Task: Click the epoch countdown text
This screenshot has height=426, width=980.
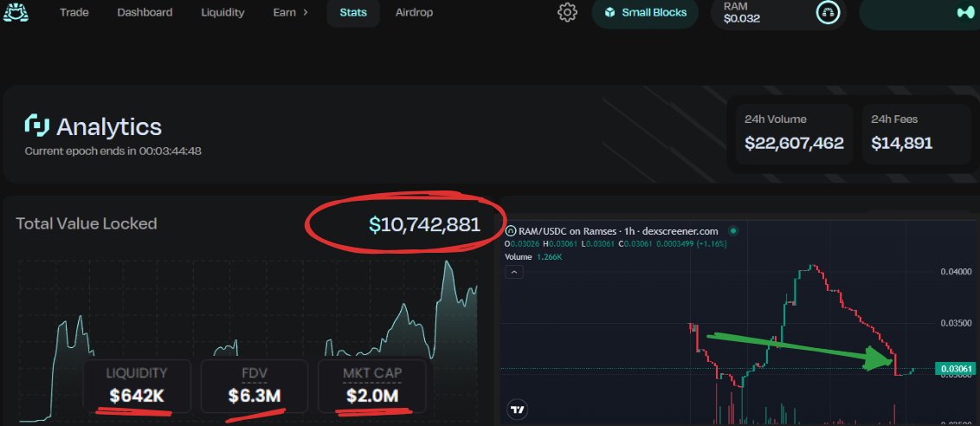Action: [113, 151]
